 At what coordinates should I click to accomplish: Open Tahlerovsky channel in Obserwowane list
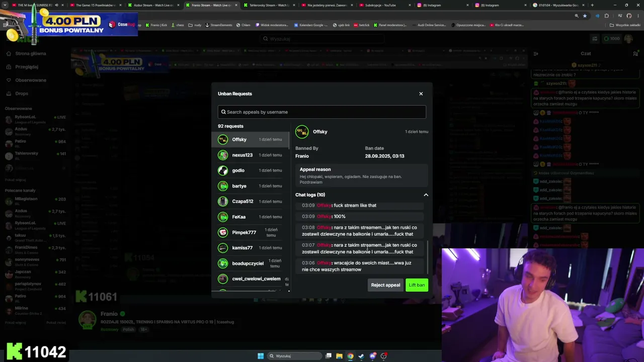35,155
